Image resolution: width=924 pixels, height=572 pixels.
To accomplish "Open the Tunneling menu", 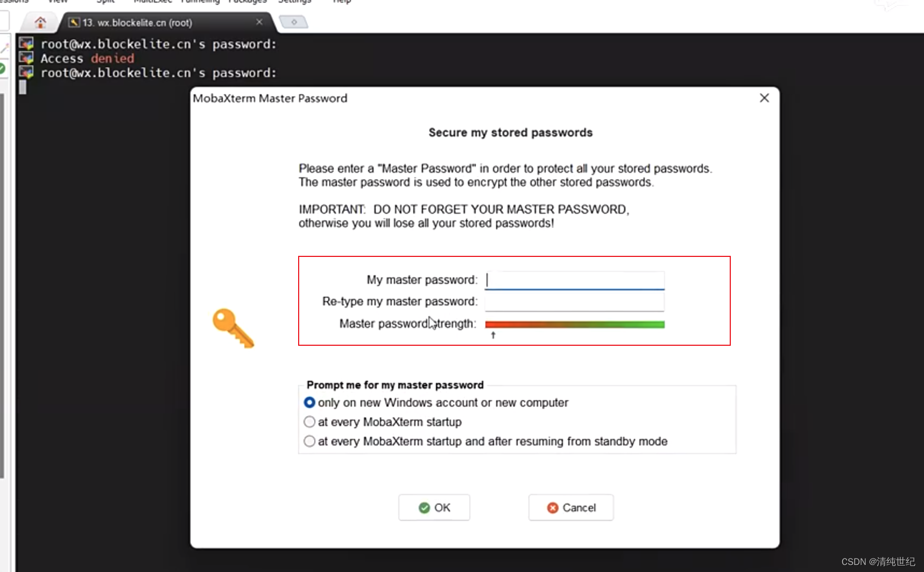I will (200, 2).
